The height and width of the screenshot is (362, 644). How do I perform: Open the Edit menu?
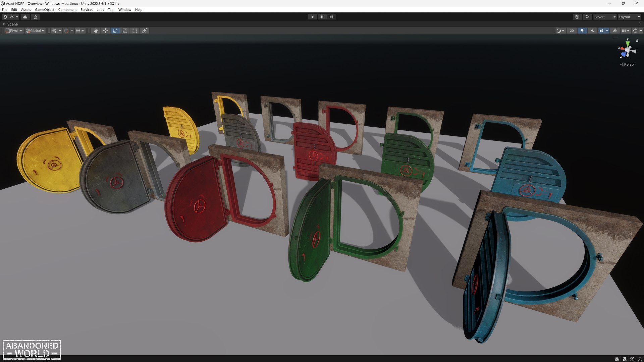pos(14,10)
